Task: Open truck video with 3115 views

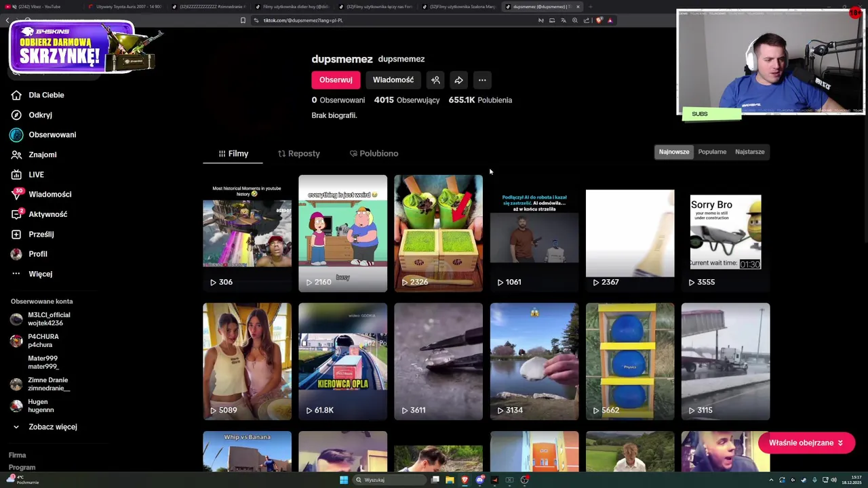Action: (x=726, y=362)
